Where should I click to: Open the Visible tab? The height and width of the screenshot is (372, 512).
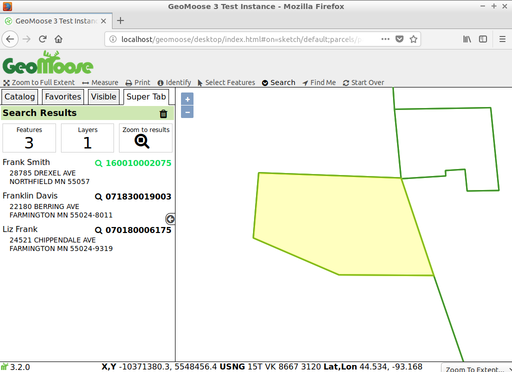tap(104, 97)
